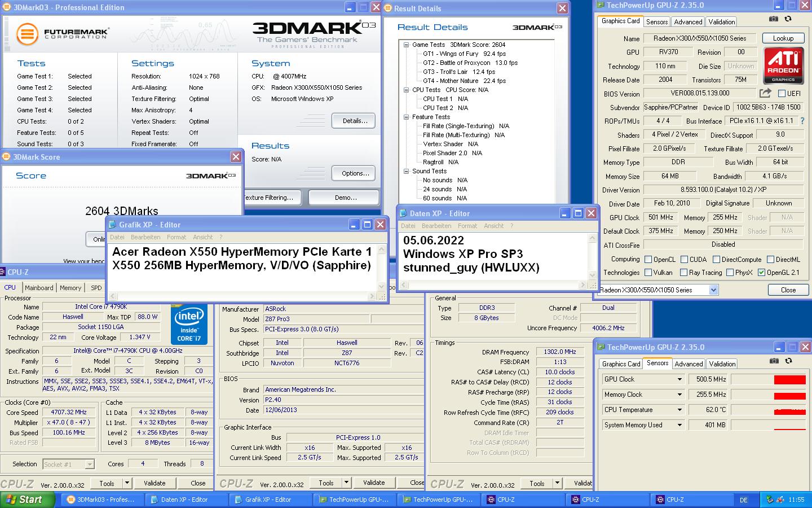This screenshot has height=508, width=812.
Task: Toggle the CUDA checkbox
Action: 684,260
